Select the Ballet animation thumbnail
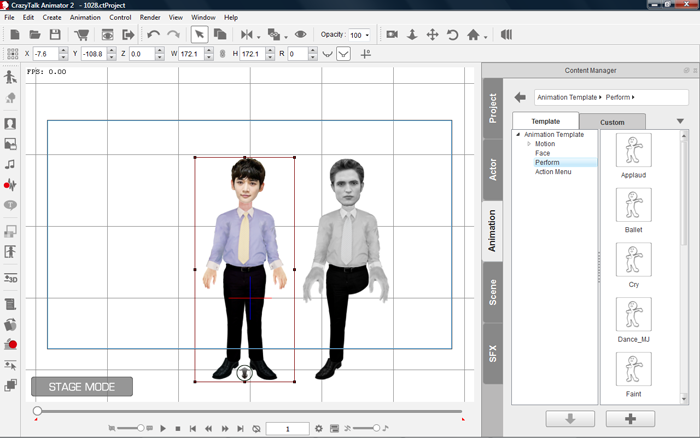This screenshot has height=438, width=700. (634, 205)
